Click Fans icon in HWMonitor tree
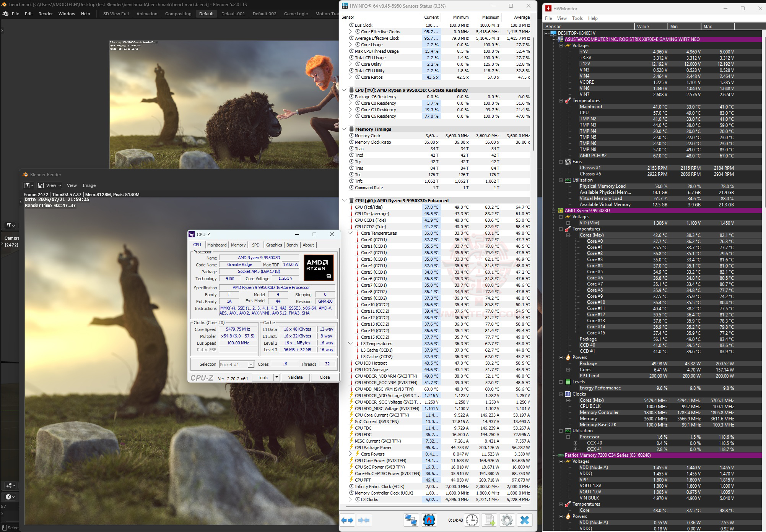766x532 pixels. coord(568,162)
